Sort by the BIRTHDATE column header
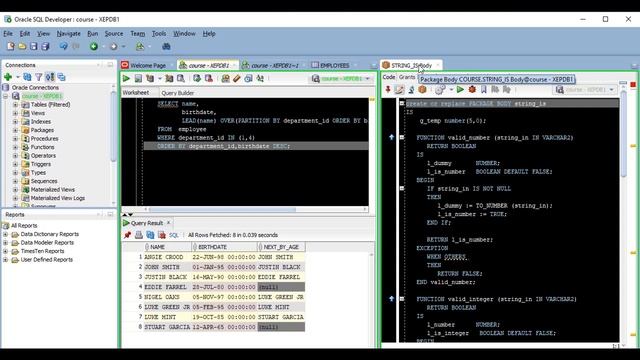Screen dimensions: 640x360 224,247
